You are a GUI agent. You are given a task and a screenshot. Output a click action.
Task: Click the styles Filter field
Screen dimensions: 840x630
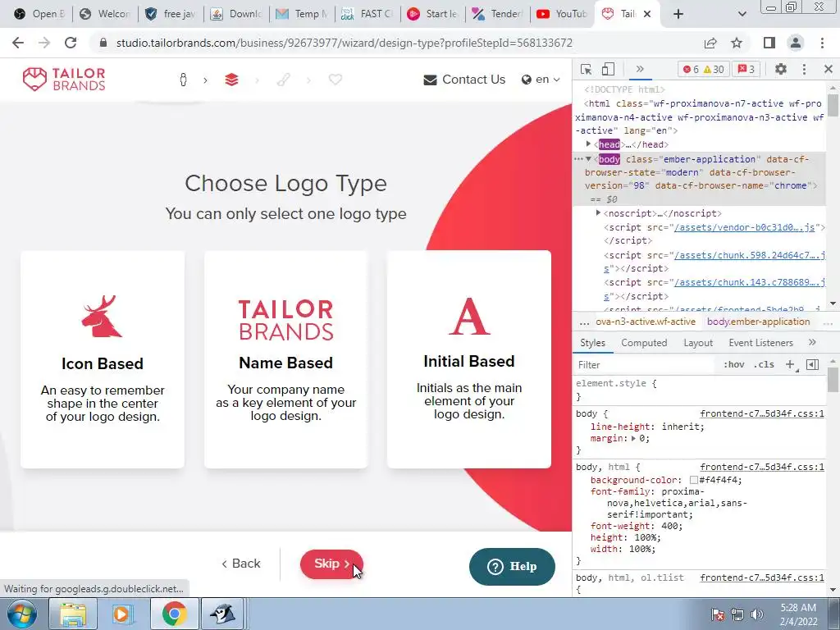[x=646, y=365]
